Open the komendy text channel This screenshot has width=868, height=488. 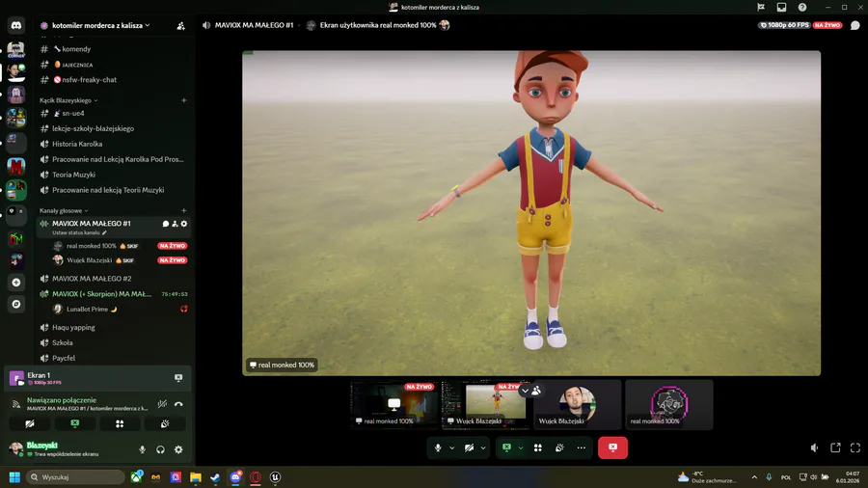tap(114, 48)
